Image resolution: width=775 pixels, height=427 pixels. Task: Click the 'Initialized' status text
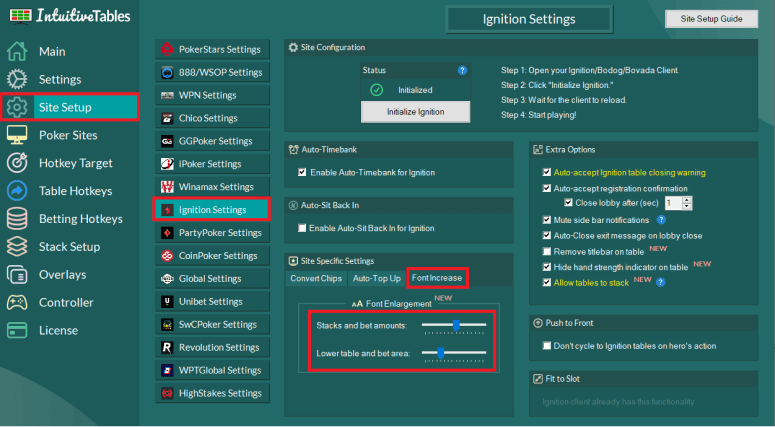point(415,90)
